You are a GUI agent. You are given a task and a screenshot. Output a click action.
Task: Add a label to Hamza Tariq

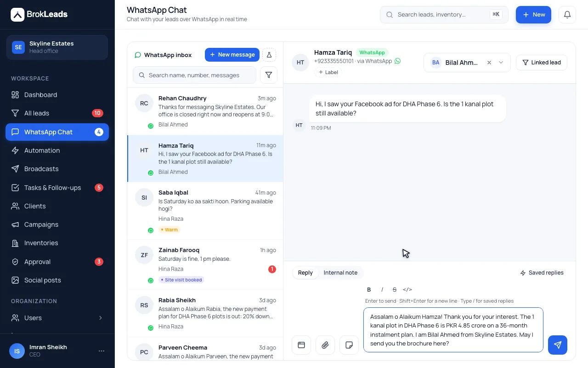pos(328,72)
